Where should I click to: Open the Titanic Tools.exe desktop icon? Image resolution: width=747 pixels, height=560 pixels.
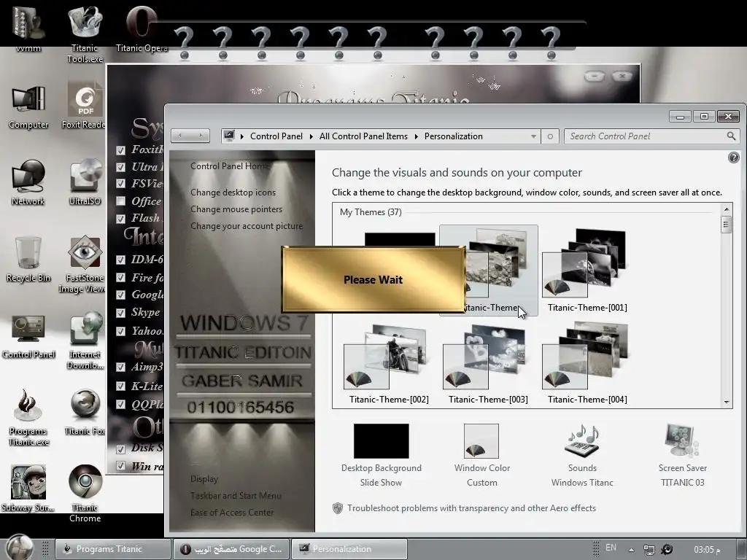[85, 34]
